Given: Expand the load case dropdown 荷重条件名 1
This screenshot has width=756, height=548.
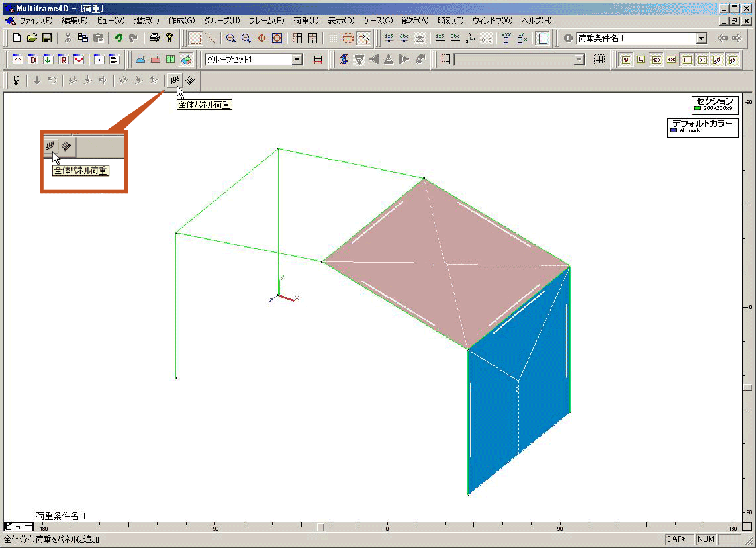Looking at the screenshot, I should click(702, 38).
